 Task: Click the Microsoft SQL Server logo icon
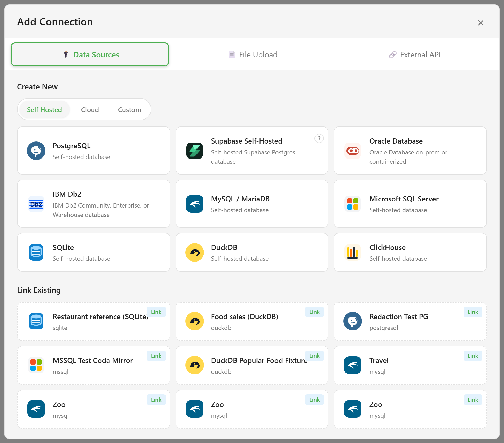[353, 204]
